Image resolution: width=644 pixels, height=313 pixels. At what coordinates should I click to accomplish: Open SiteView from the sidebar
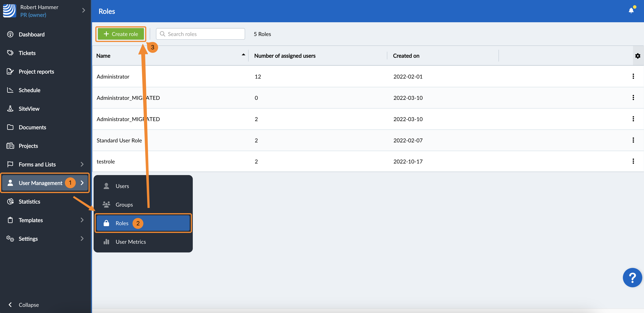[29, 109]
